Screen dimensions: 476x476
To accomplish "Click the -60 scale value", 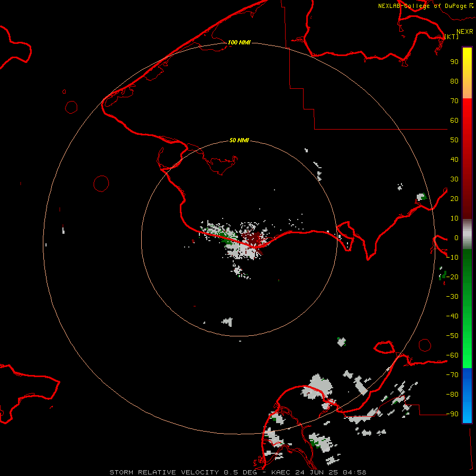I will point(452,355).
